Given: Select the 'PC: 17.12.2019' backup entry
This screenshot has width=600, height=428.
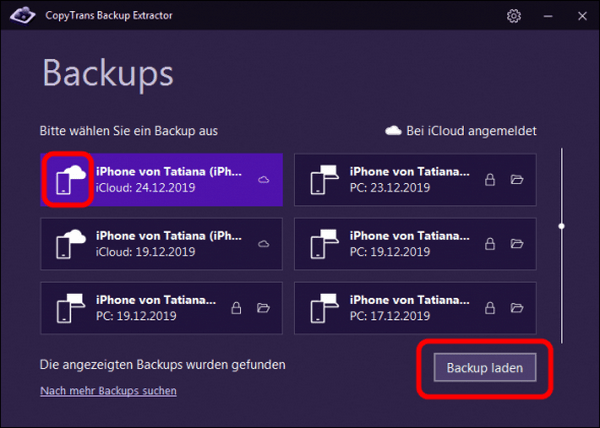Looking at the screenshot, I should 415,308.
